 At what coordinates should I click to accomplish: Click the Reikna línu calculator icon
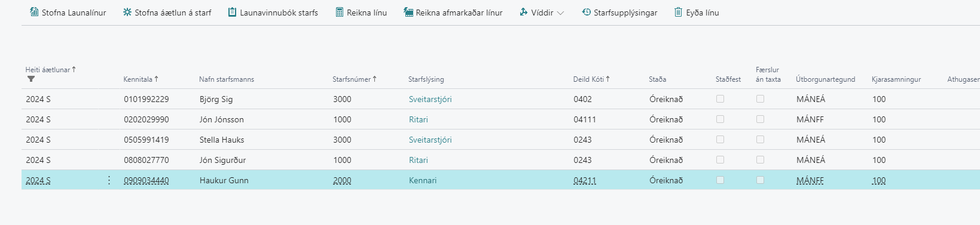(339, 12)
